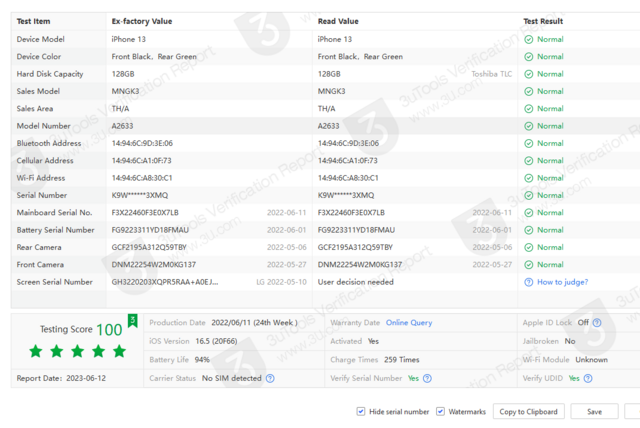The width and height of the screenshot is (640, 428).
Task: Select ex-factory battery serial FG9223311YD18FMAU
Action: point(150,230)
